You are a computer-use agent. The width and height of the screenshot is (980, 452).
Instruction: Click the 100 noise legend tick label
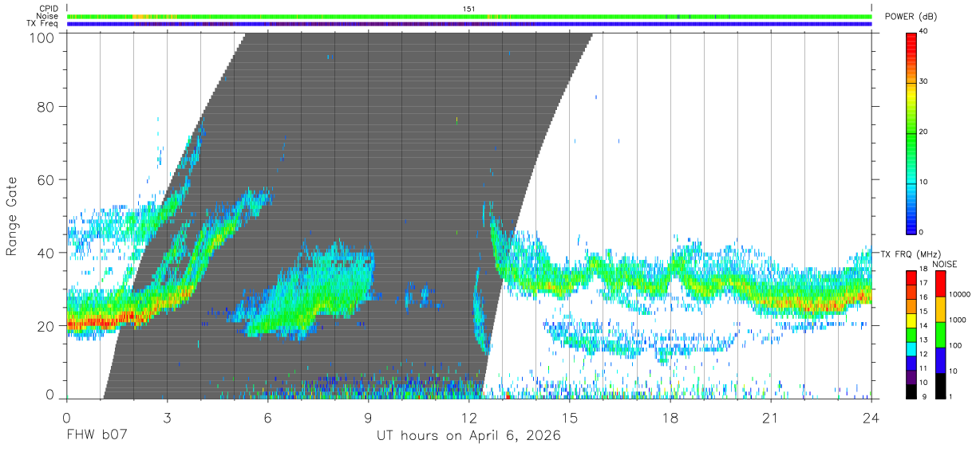pos(957,345)
